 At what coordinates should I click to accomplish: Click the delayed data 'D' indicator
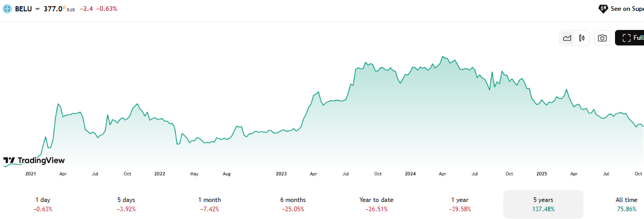click(65, 6)
